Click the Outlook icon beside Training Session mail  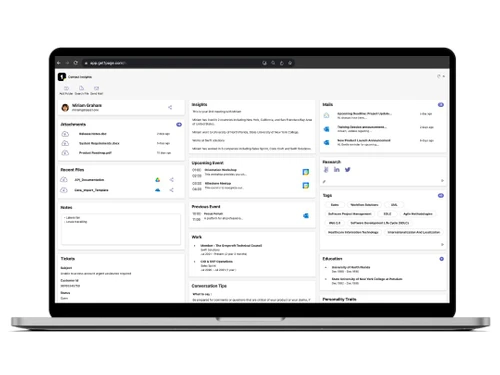[326, 129]
